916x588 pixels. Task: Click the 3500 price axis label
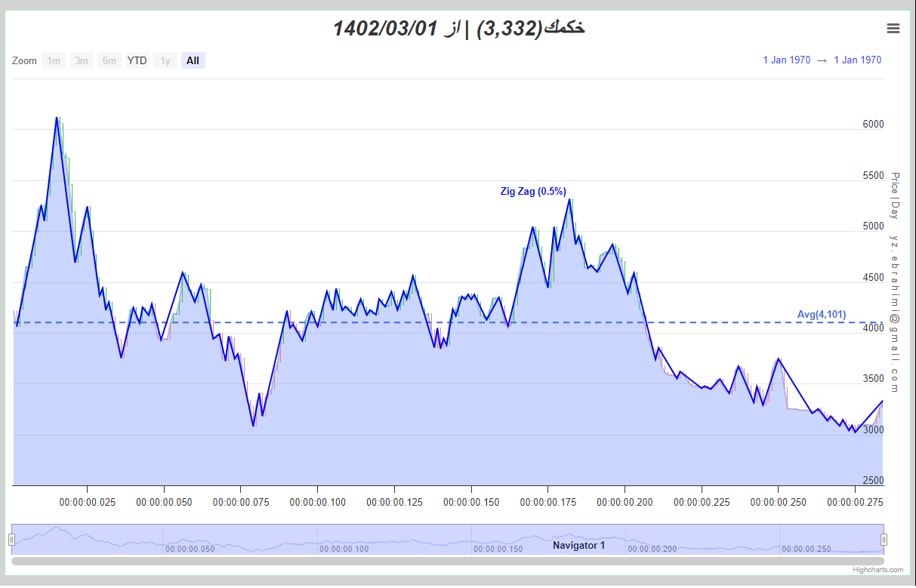tap(873, 379)
